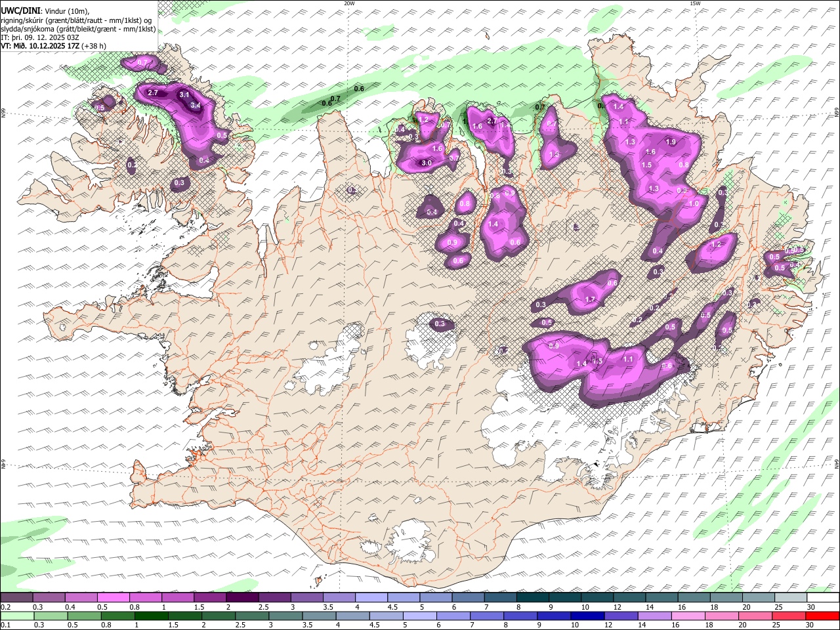Pick the red 30 swatch on rain scale
This screenshot has width=840, height=630.
point(822,616)
